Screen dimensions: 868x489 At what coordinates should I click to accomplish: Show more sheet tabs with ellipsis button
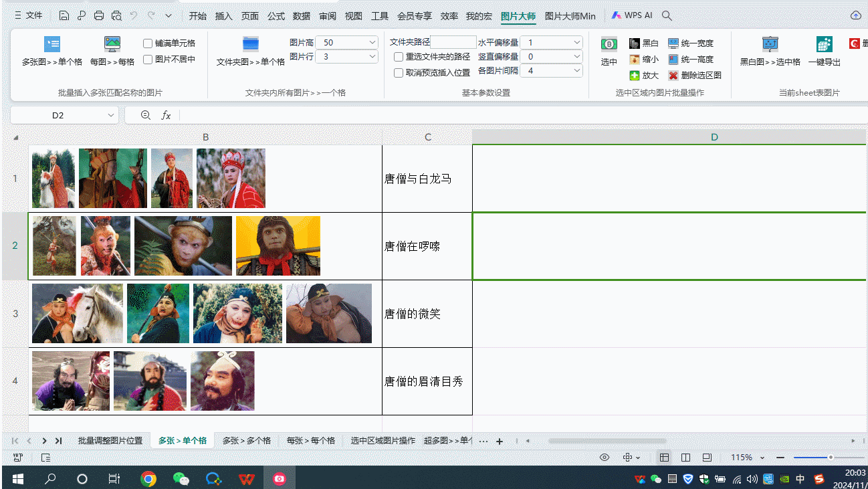point(483,441)
